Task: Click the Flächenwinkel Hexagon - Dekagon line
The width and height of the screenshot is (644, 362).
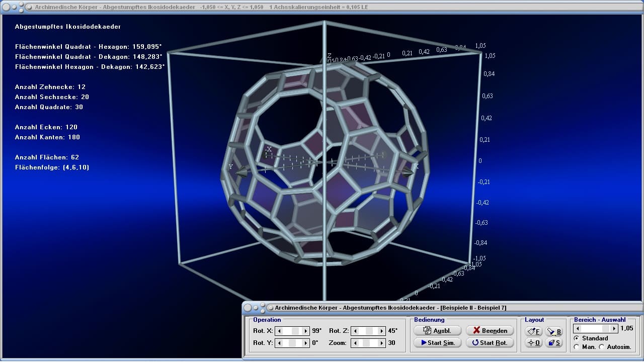Action: click(90, 67)
